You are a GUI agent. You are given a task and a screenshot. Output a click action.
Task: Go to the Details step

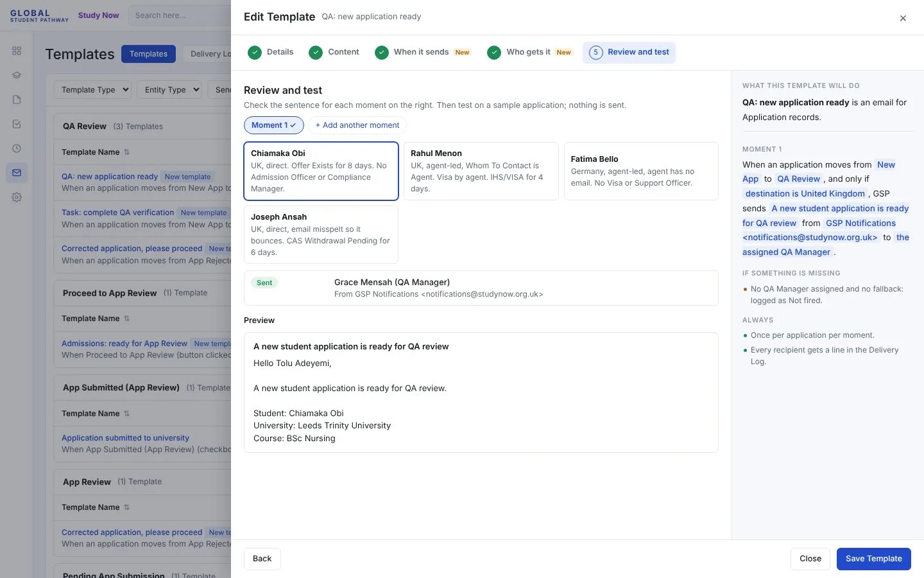pyautogui.click(x=271, y=52)
